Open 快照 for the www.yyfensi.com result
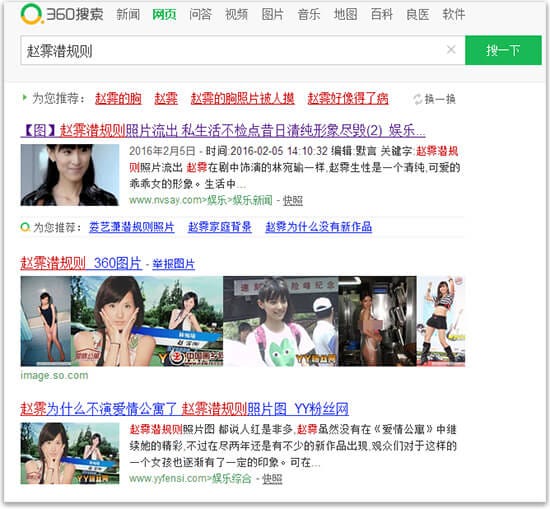 272,479
